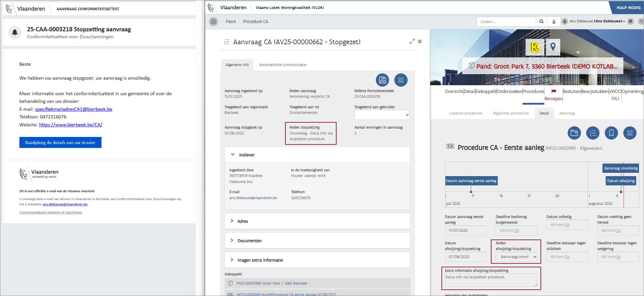
Task: Click the notification bell in email header
Action: (x=15, y=32)
